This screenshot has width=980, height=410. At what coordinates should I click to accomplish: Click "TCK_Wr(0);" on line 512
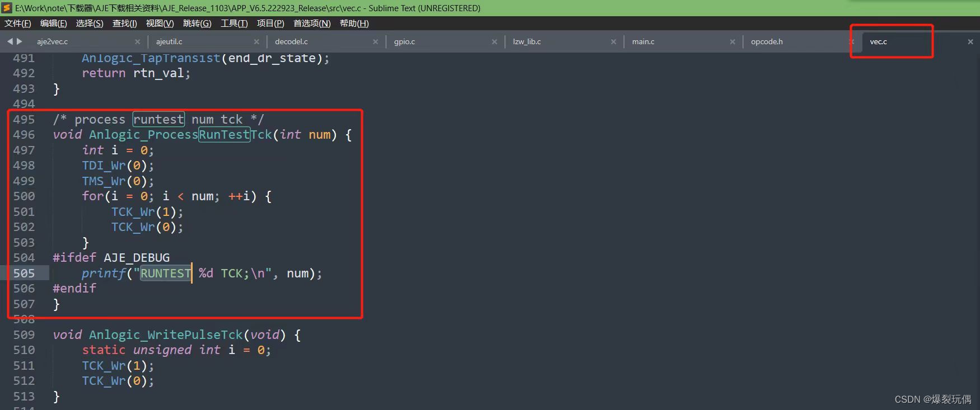(x=118, y=381)
